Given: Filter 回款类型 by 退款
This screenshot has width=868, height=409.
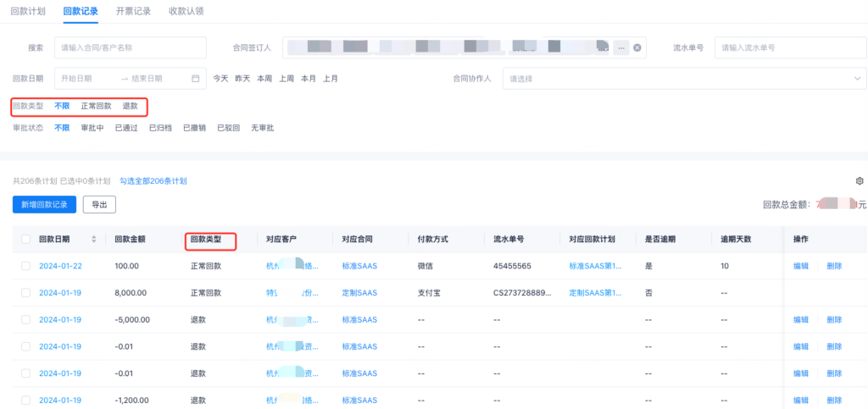Looking at the screenshot, I should point(130,107).
